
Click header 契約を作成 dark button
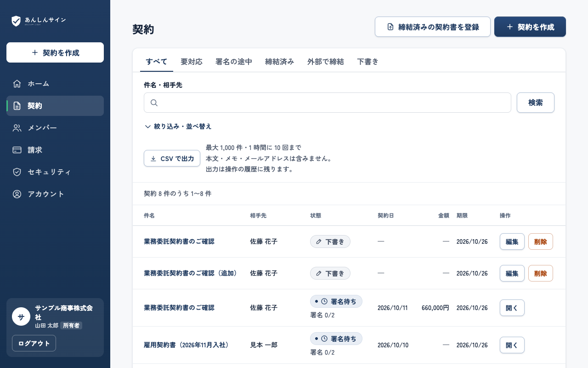tap(530, 27)
